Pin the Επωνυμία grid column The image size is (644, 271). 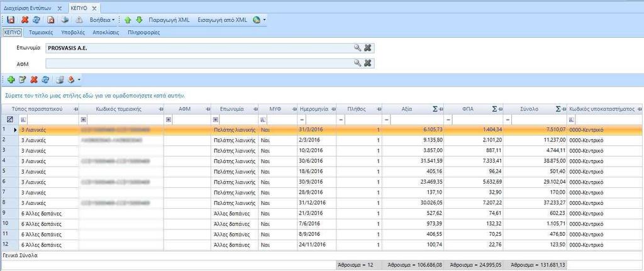pos(256,109)
